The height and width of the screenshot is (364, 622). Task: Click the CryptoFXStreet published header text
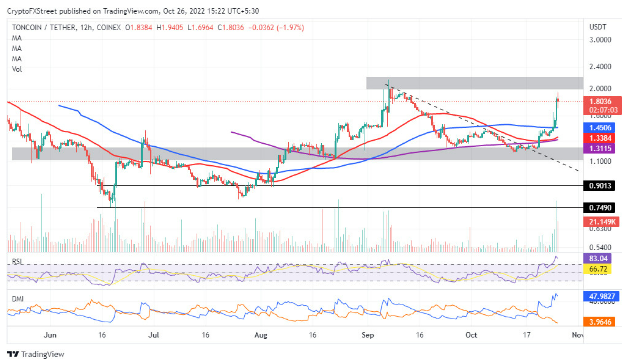(133, 11)
